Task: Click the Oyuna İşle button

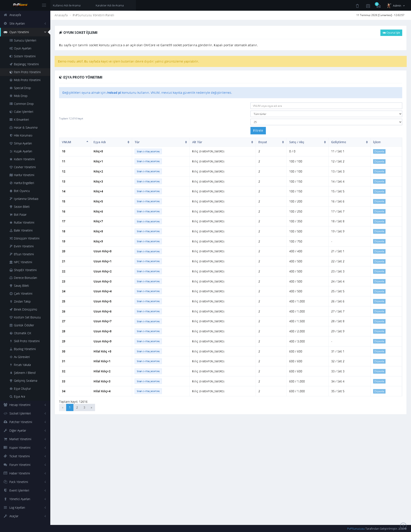Action: (x=391, y=33)
